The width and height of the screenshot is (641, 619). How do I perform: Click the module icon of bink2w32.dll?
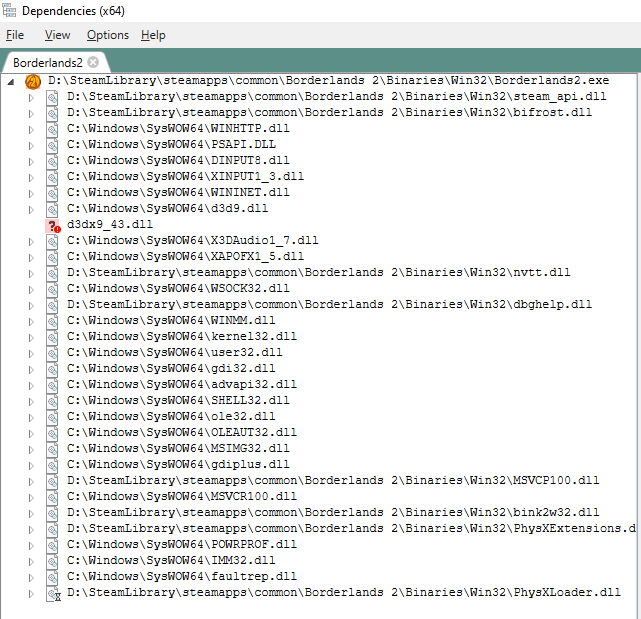pos(52,514)
